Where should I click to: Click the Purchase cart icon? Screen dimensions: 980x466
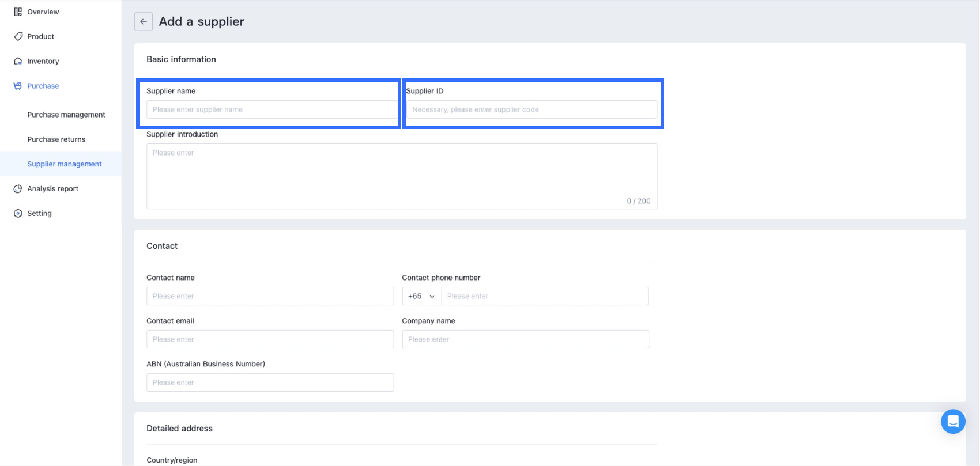(x=18, y=86)
